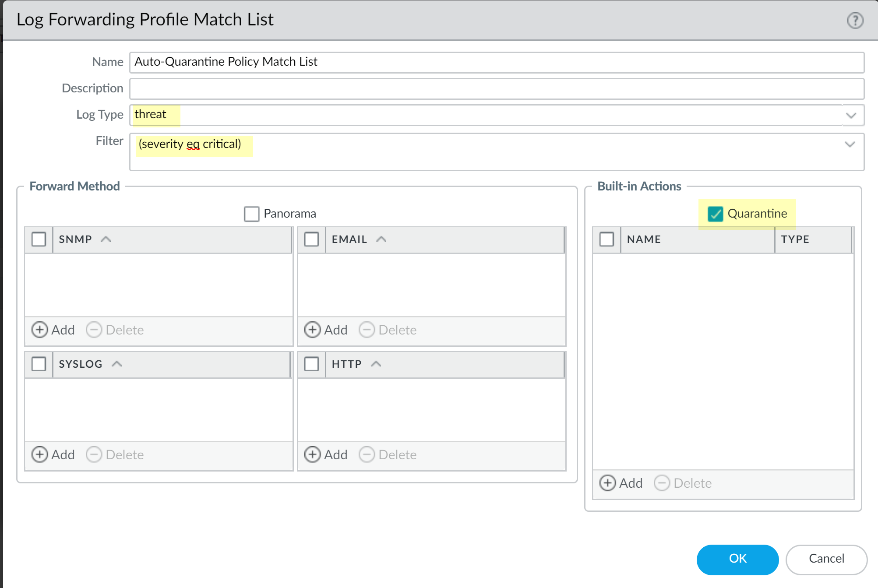Enable the Panorama checkbox
The width and height of the screenshot is (878, 588).
pyautogui.click(x=251, y=214)
